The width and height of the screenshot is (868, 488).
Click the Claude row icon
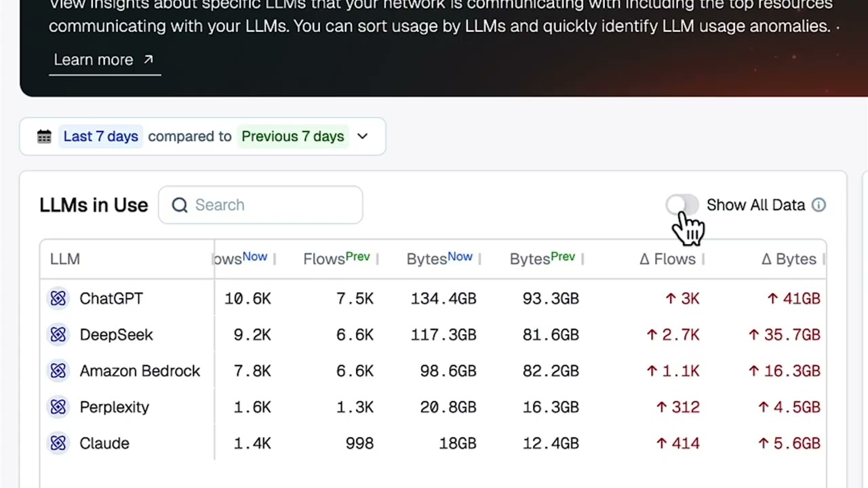point(58,443)
